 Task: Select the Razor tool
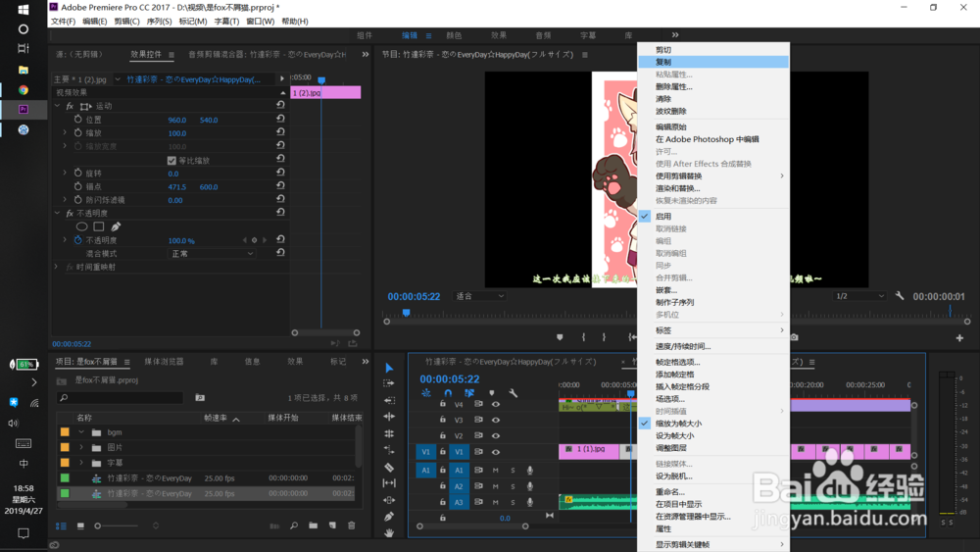click(389, 467)
